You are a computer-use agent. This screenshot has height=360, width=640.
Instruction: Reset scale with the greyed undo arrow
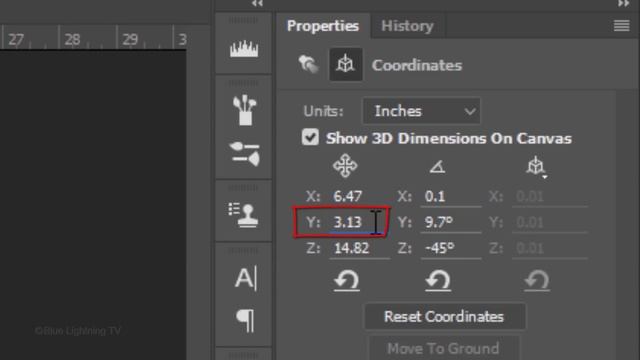pos(537,281)
